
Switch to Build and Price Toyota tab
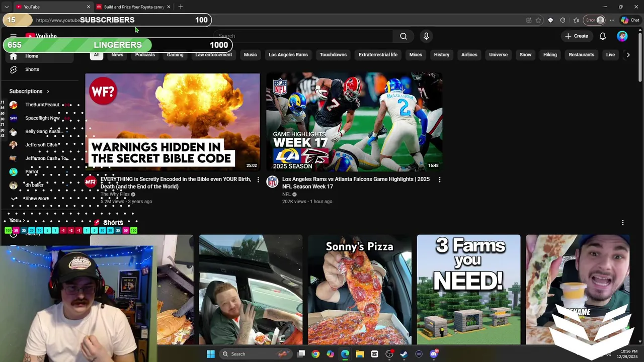(x=134, y=7)
